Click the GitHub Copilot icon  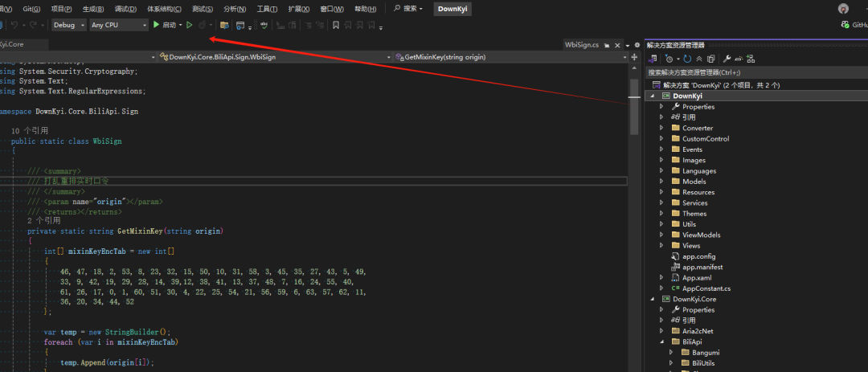845,25
